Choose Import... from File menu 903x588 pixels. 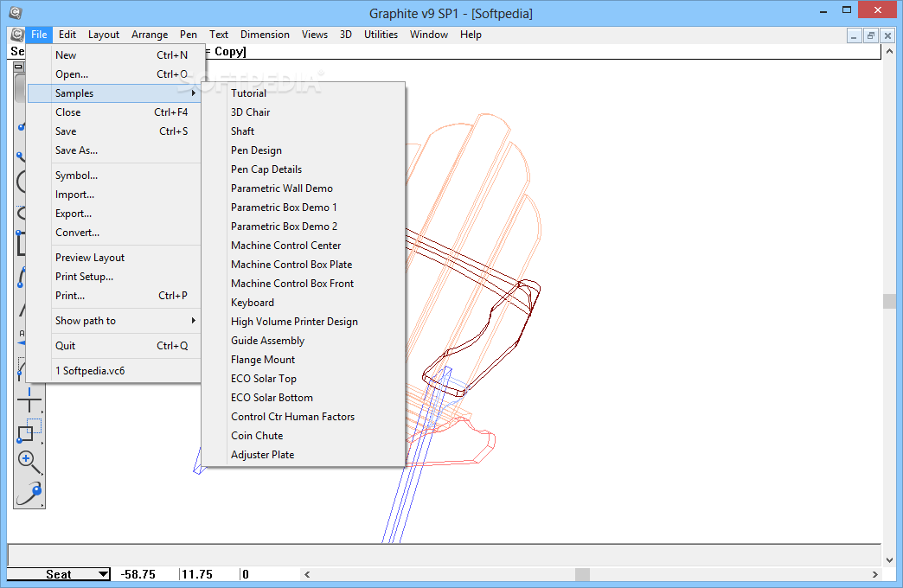tap(114, 195)
